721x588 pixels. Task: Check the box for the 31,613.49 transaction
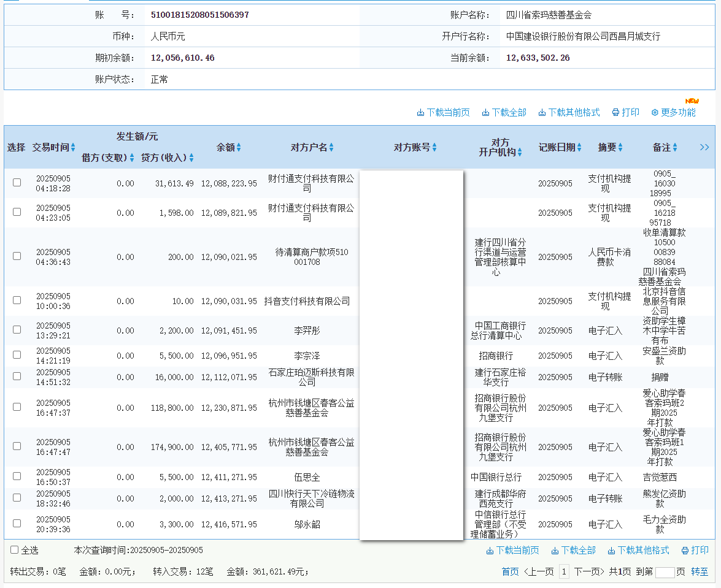(17, 183)
